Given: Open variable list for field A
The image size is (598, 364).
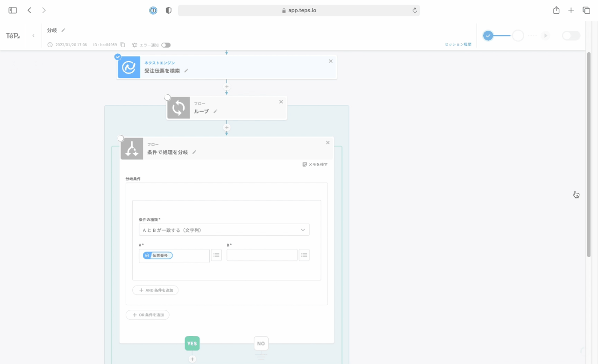Looking at the screenshot, I should (x=216, y=255).
